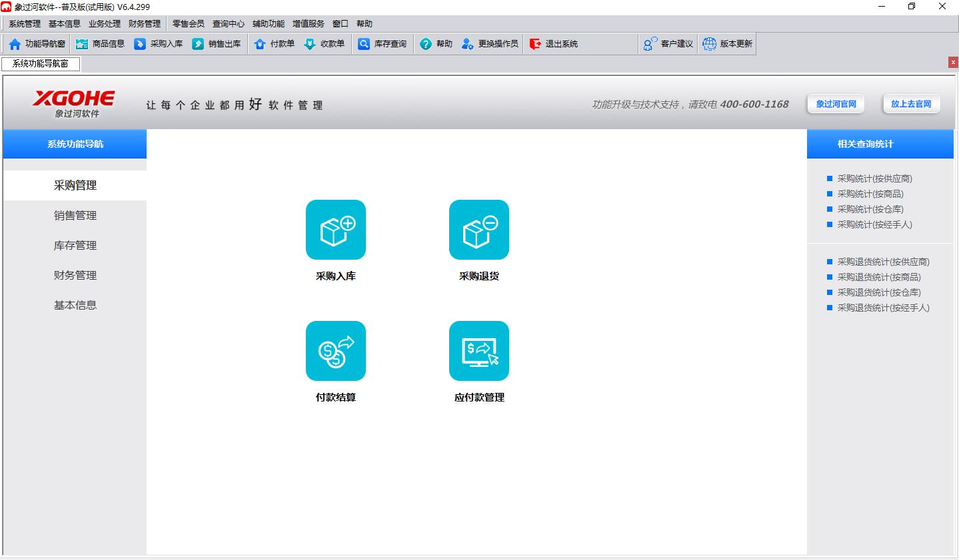Select 库存管理 in the left navigation
Viewport: 959px width, 560px height.
pos(75,246)
